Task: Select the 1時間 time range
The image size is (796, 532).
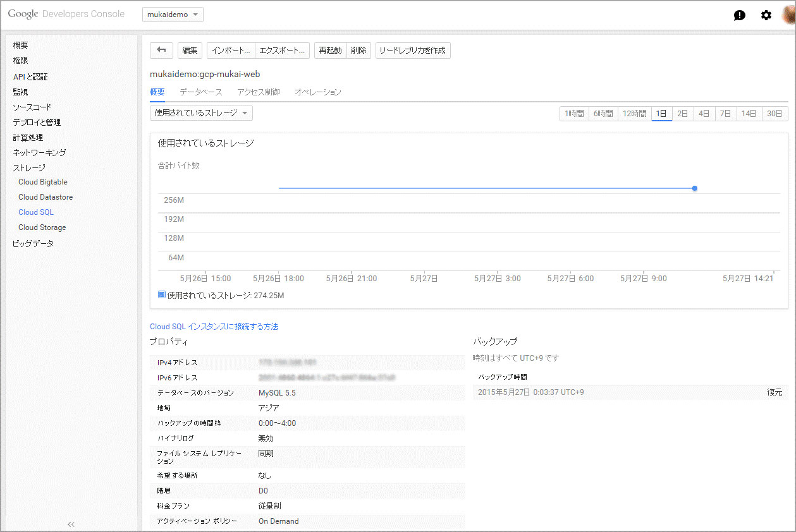Action: (x=574, y=114)
